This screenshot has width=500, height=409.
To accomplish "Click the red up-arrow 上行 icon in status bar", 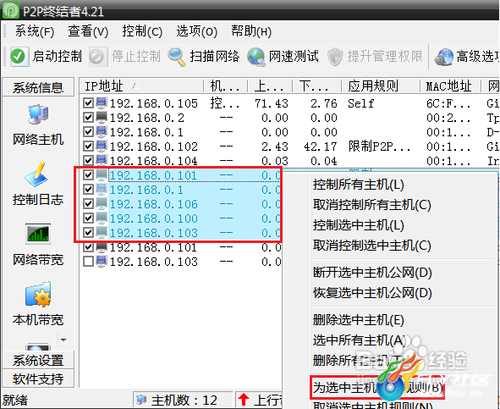I will [244, 399].
